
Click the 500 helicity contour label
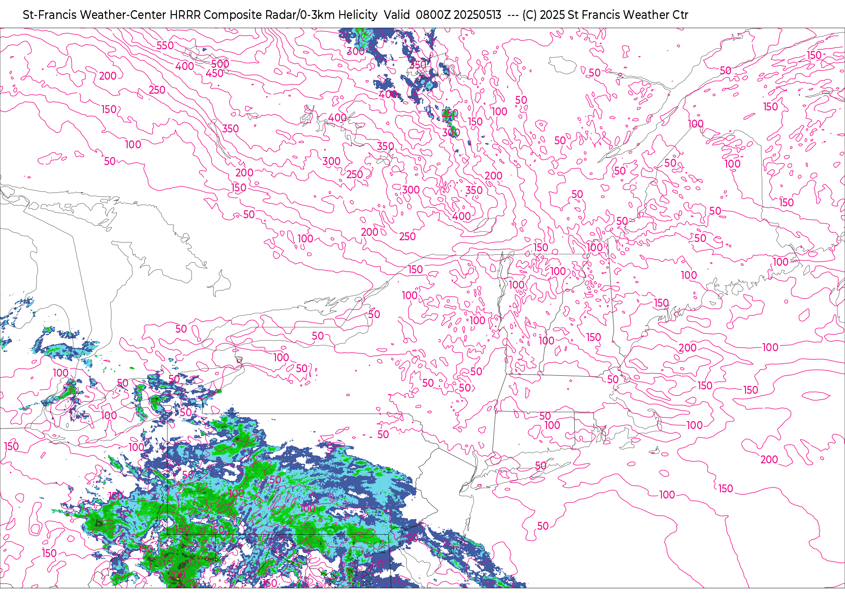pyautogui.click(x=220, y=64)
